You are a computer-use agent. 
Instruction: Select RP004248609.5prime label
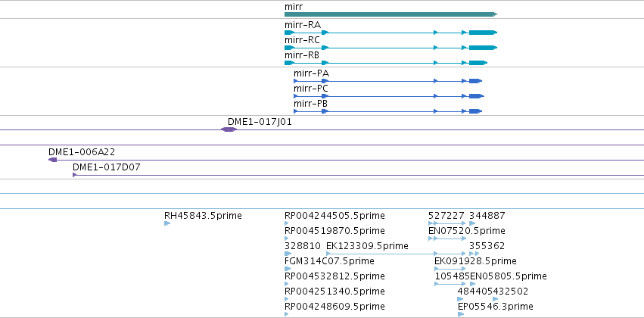(x=334, y=307)
